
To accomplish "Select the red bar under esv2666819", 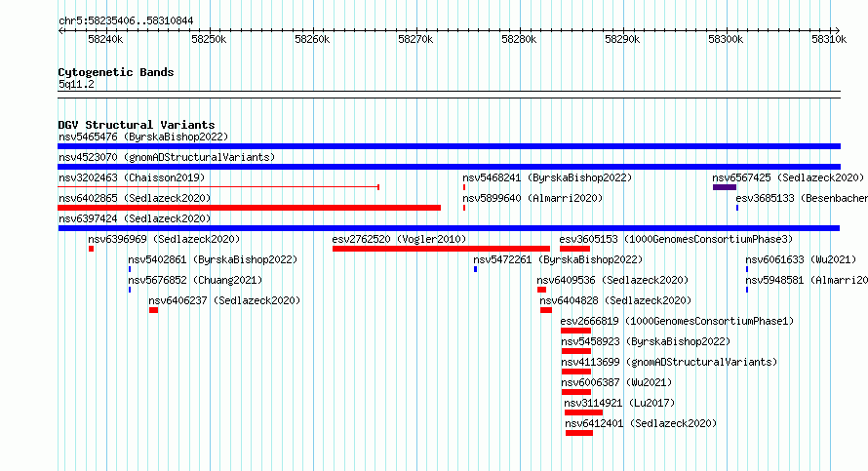I will (x=575, y=331).
